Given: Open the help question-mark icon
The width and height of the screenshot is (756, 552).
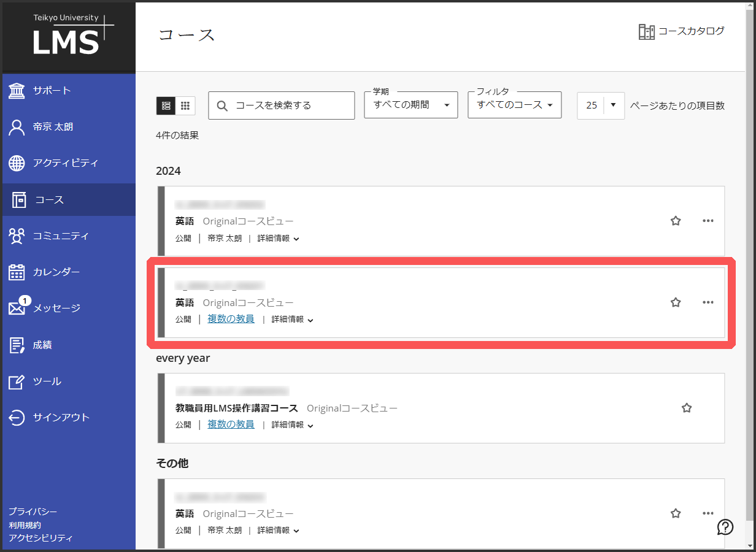Looking at the screenshot, I should pos(725,527).
